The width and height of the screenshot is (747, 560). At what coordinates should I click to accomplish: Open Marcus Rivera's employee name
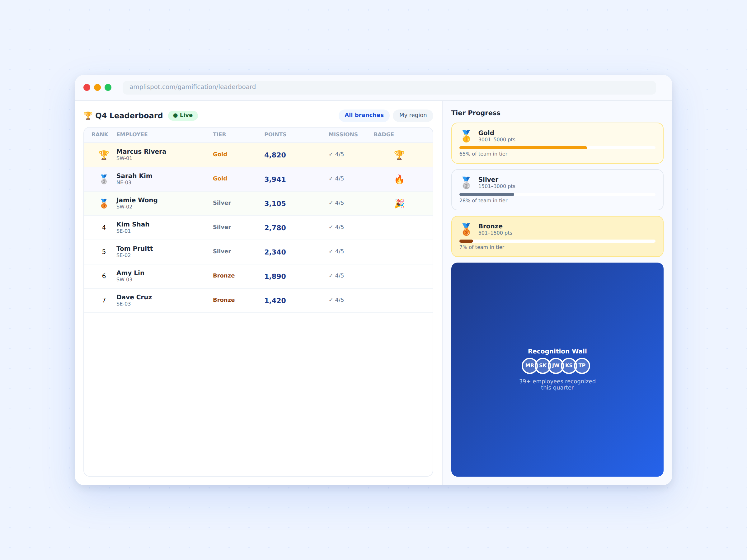[141, 152]
